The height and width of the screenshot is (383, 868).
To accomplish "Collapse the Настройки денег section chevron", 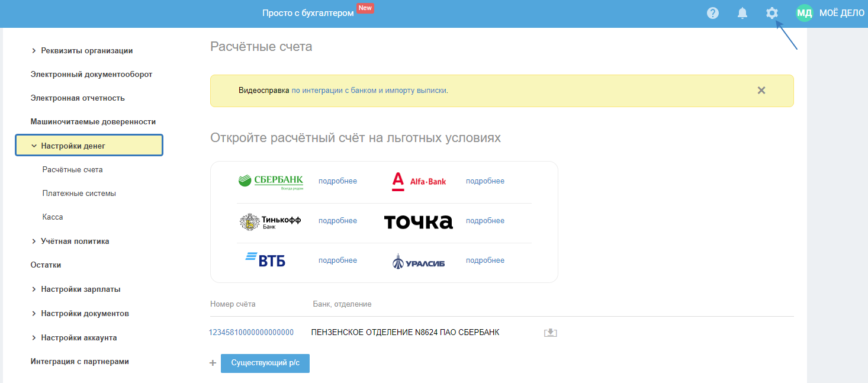I will pos(34,146).
